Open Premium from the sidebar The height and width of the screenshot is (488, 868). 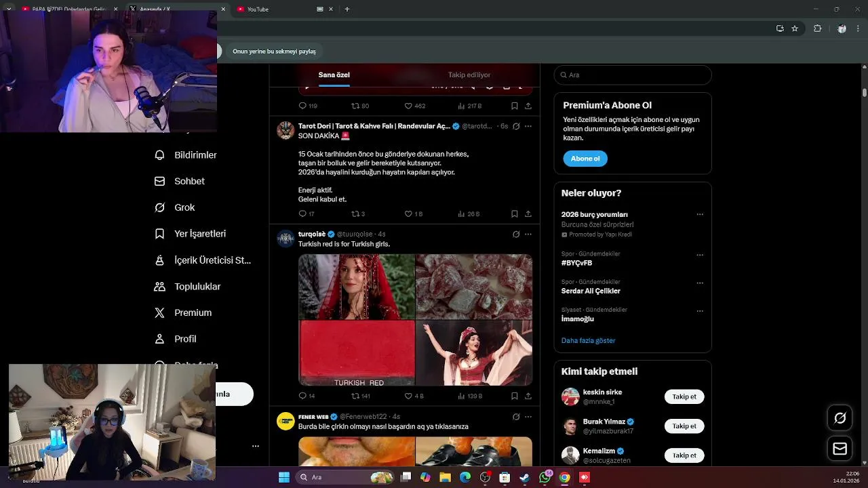183,312
